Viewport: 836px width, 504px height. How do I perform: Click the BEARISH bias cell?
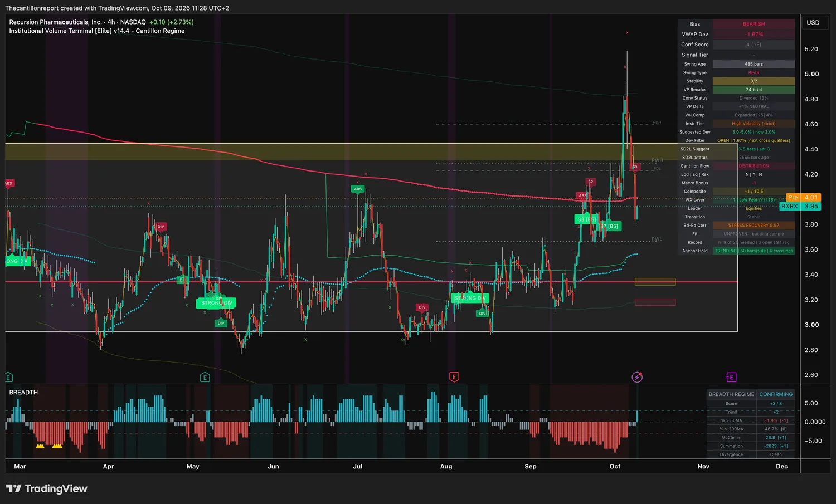coord(754,24)
